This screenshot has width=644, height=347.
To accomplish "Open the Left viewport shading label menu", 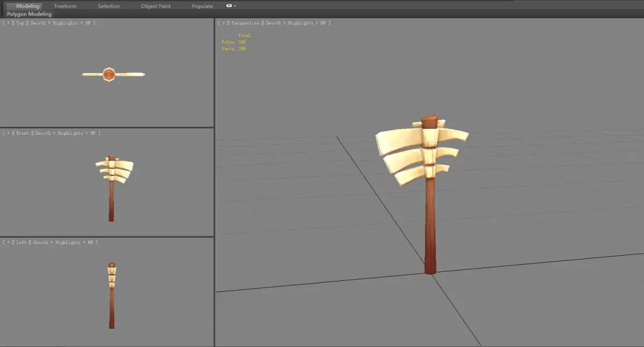I will [x=63, y=243].
